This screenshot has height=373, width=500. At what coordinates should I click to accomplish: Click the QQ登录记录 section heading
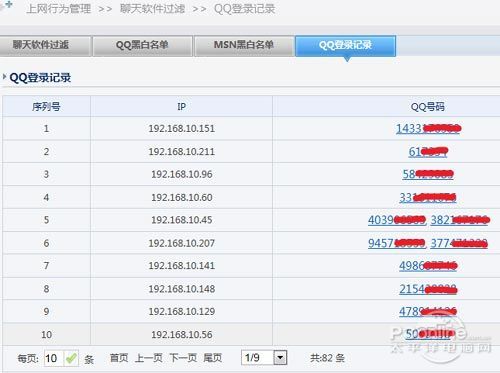coord(40,78)
